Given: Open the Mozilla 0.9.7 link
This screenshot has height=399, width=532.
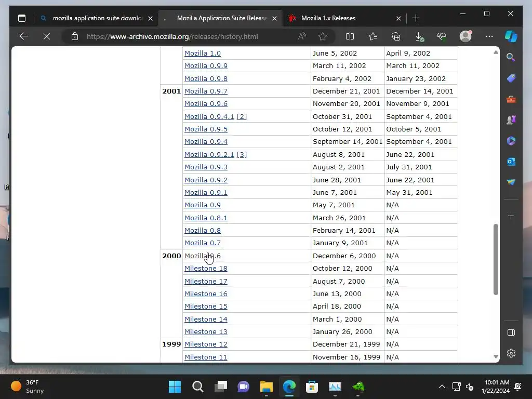Looking at the screenshot, I should 206,91.
